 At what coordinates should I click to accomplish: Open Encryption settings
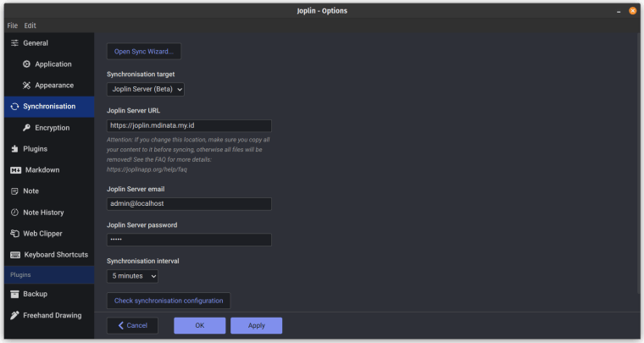[49, 128]
